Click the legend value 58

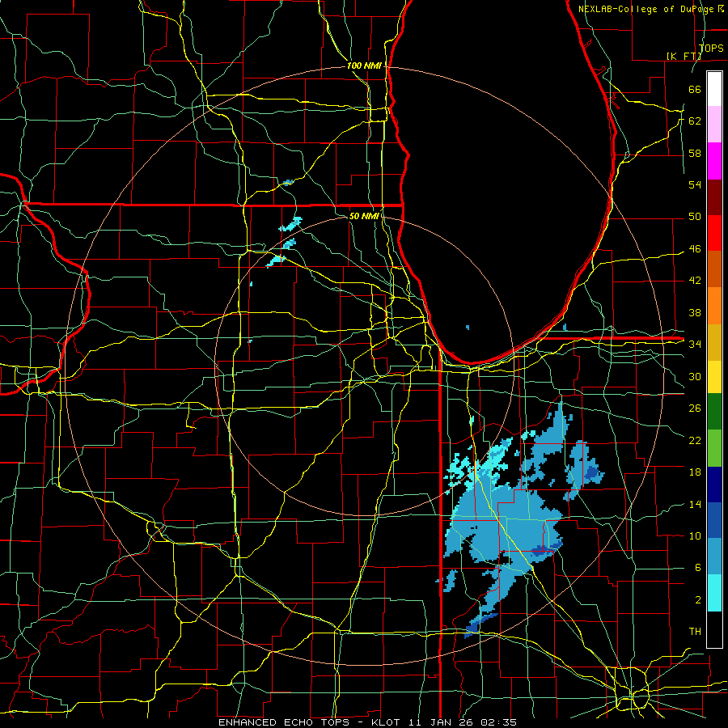tap(695, 153)
